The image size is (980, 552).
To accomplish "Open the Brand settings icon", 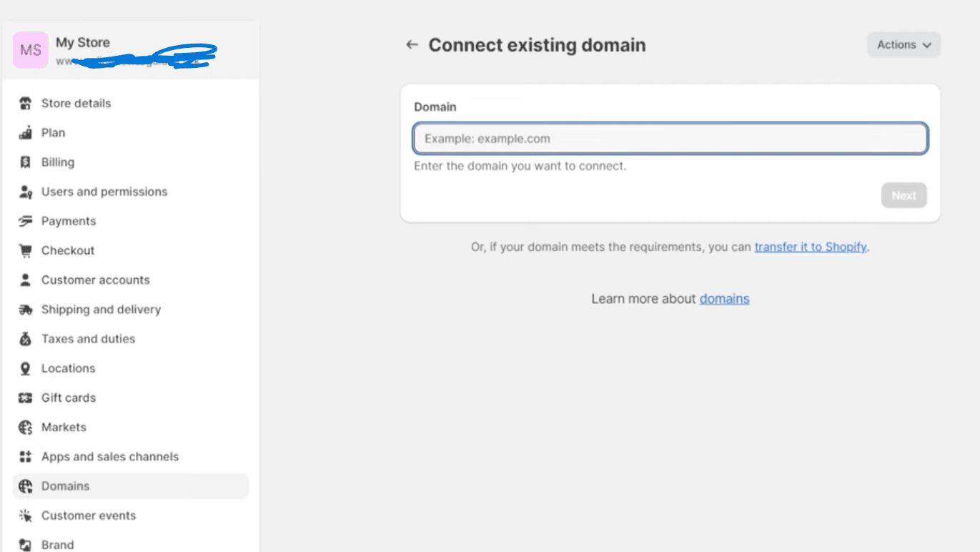I will pos(25,544).
